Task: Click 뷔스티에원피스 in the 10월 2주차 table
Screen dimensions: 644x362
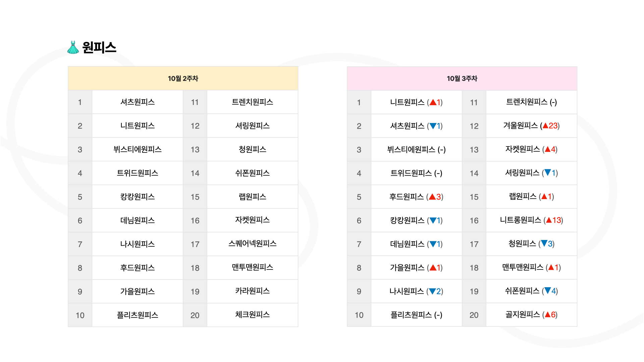Action: pyautogui.click(x=138, y=149)
